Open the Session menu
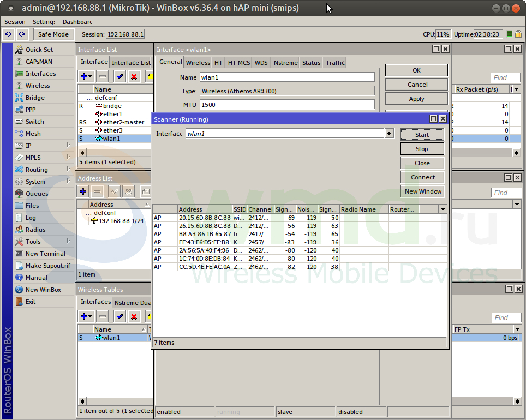 [15, 22]
